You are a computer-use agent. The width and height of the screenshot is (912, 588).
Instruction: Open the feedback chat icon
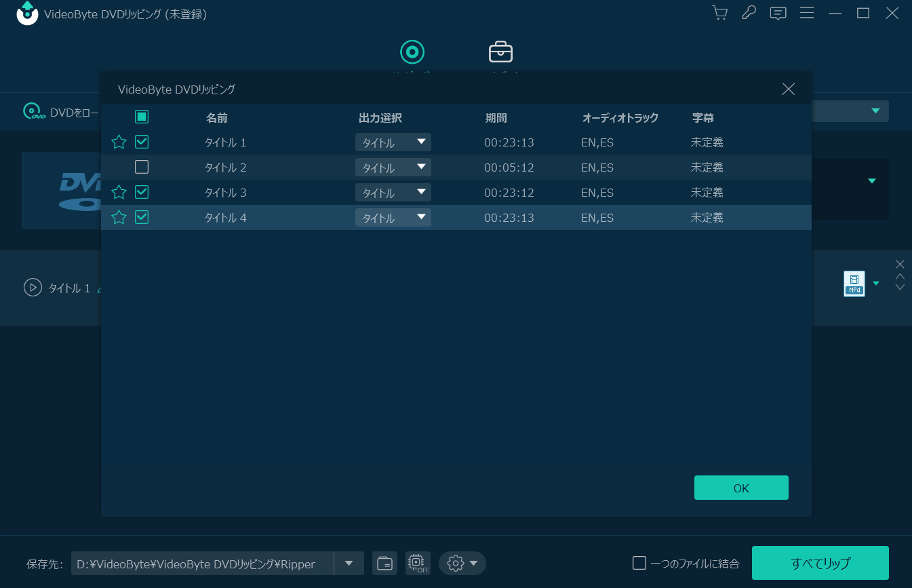(778, 14)
